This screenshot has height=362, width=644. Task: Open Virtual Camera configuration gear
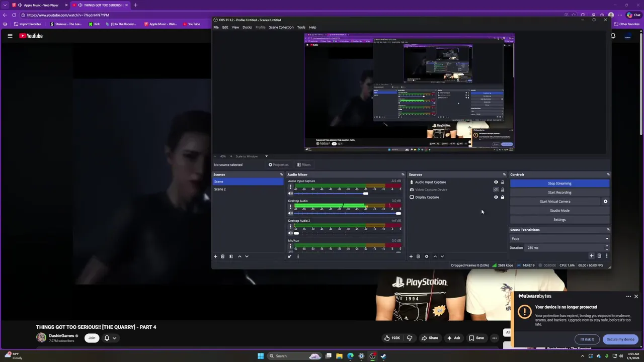[605, 202]
